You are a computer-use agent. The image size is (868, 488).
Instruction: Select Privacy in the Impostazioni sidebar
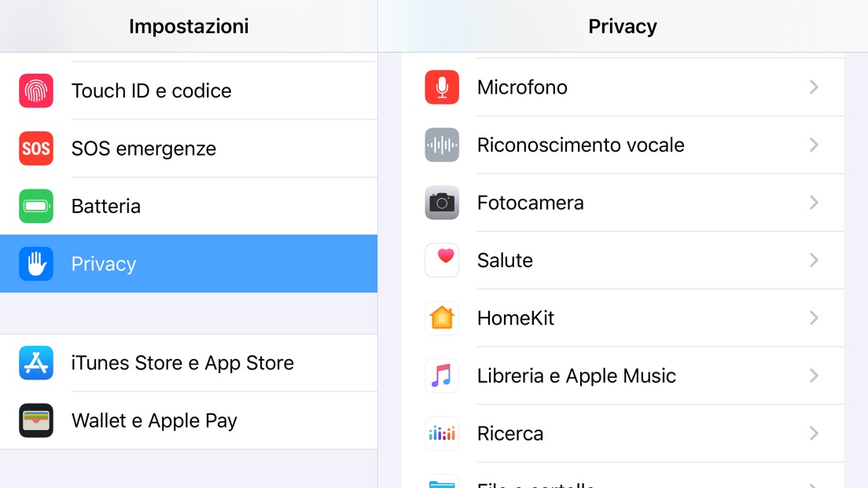104,264
